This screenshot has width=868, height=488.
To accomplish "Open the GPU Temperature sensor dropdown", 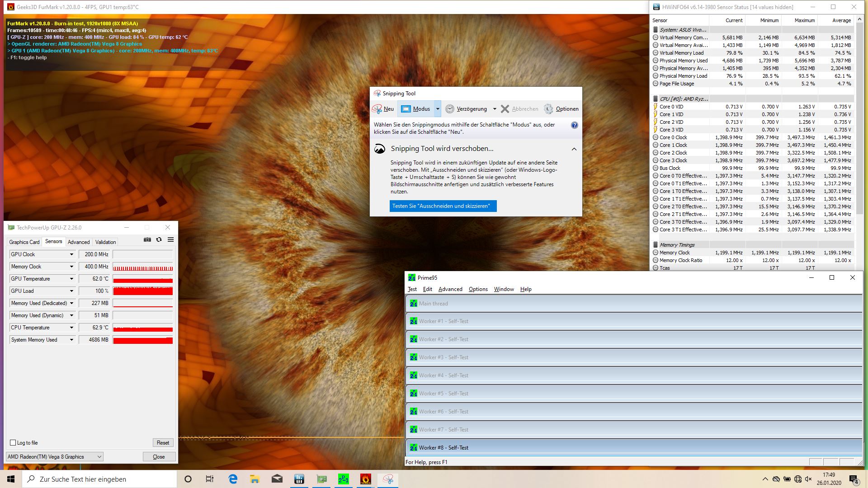I will pyautogui.click(x=71, y=279).
